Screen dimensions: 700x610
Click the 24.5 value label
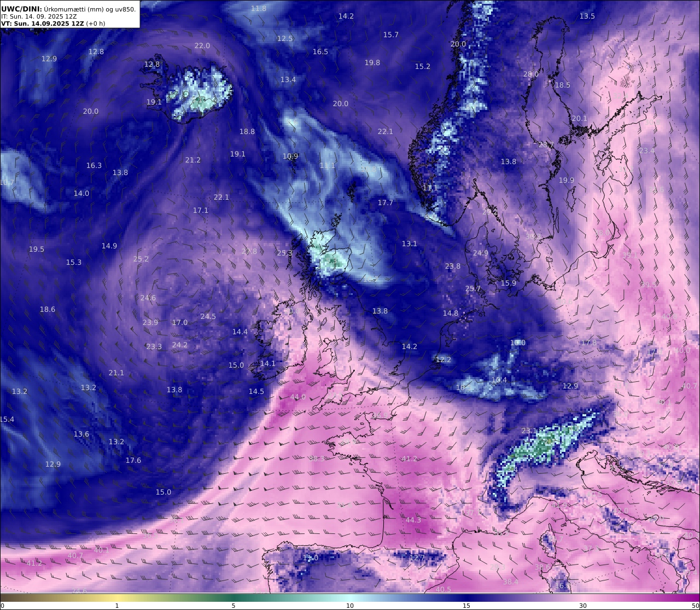coord(208,316)
